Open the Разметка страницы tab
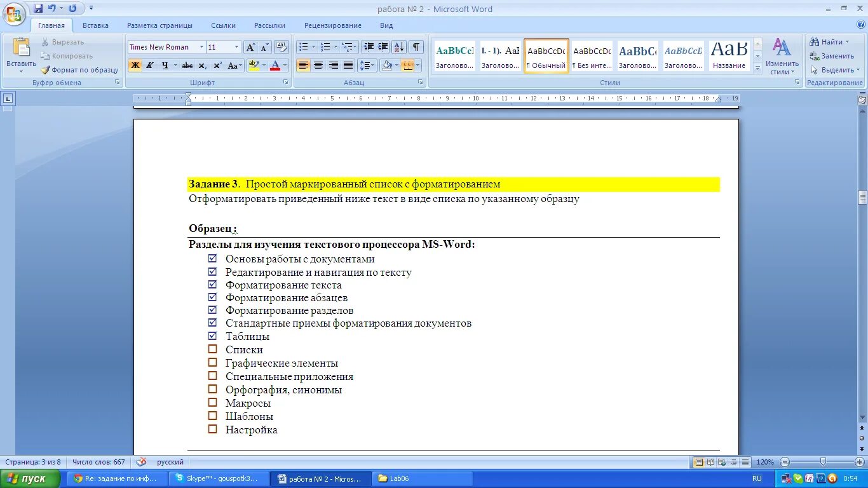Image resolution: width=868 pixels, height=488 pixels. (159, 25)
